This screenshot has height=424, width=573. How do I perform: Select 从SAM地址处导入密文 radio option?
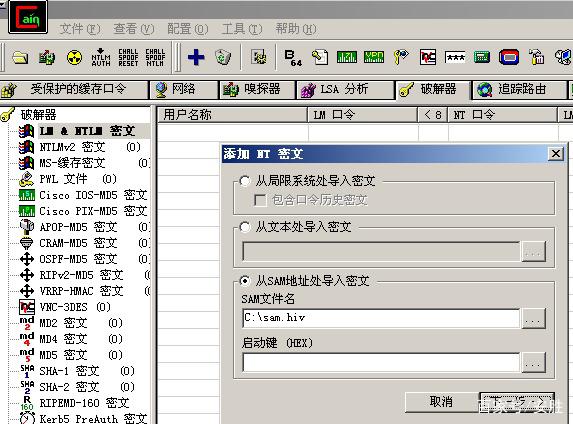click(x=244, y=281)
